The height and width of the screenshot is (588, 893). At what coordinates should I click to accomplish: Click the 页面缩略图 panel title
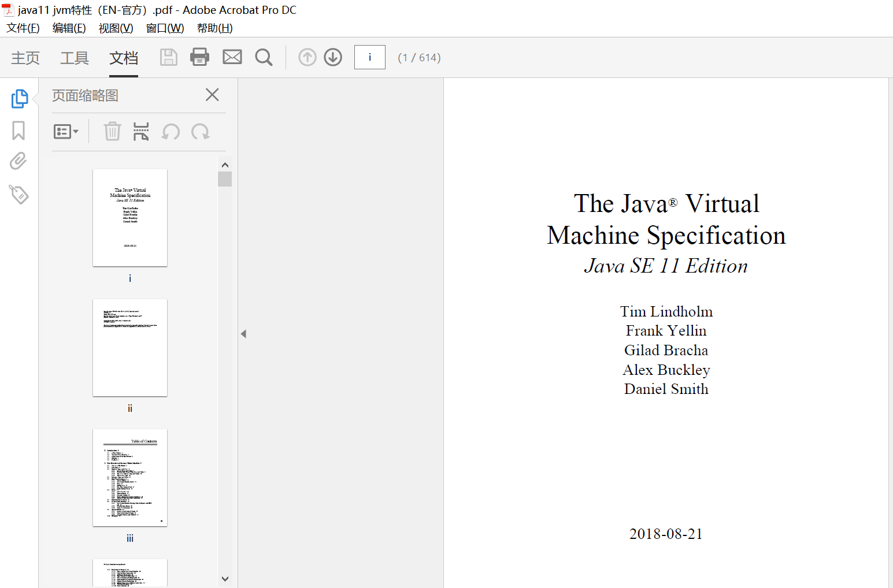(x=85, y=95)
